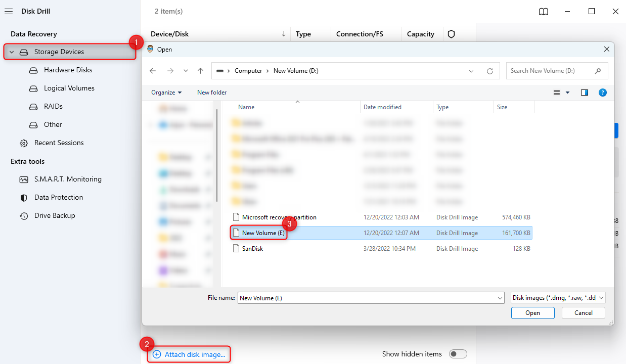
Task: Click the 12/20/2022 12:03 AM date cell
Action: point(391,217)
